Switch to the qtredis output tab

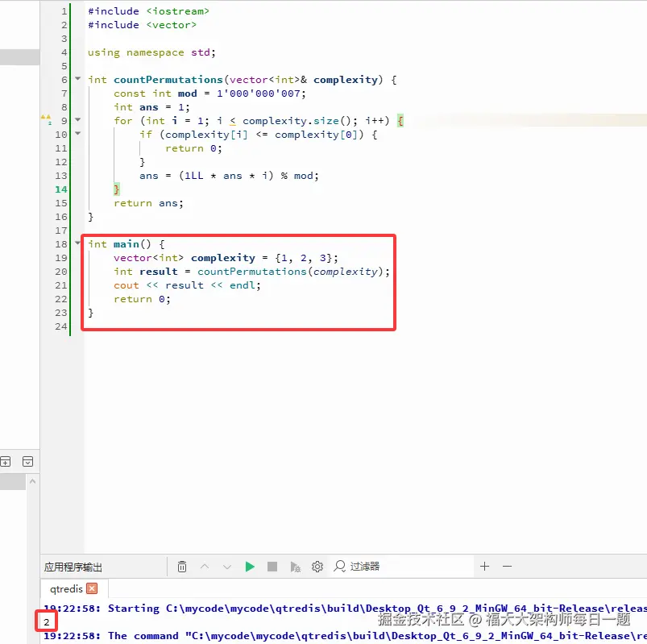tap(66, 588)
